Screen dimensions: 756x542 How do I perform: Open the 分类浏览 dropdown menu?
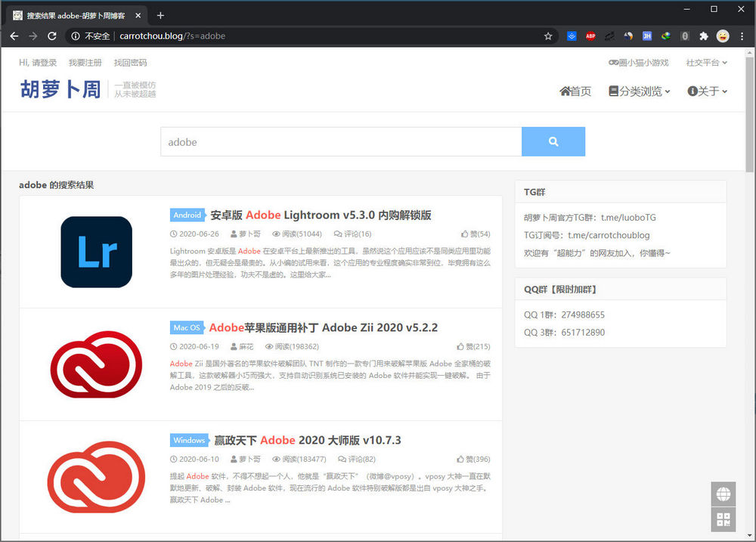[x=639, y=91]
